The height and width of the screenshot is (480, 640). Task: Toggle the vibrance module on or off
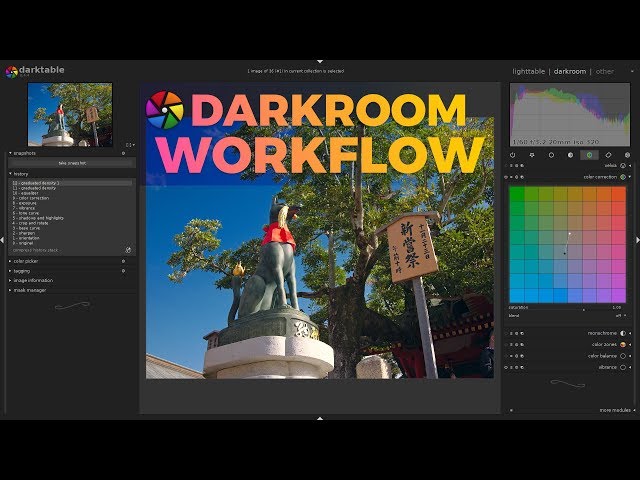(506, 367)
